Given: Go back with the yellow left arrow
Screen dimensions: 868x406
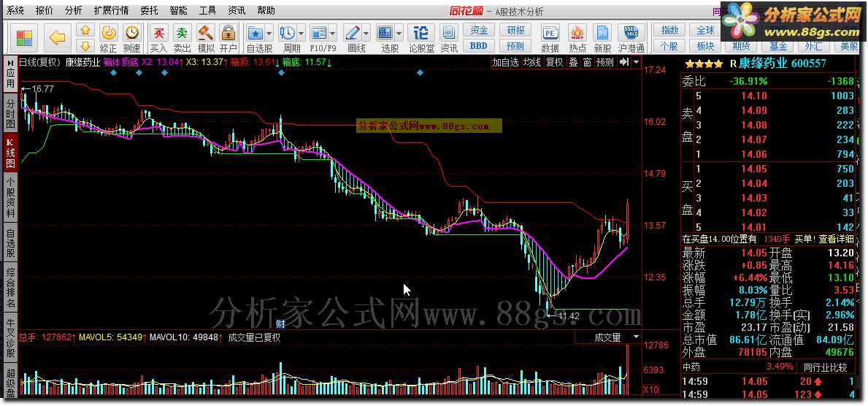Looking at the screenshot, I should coord(57,38).
